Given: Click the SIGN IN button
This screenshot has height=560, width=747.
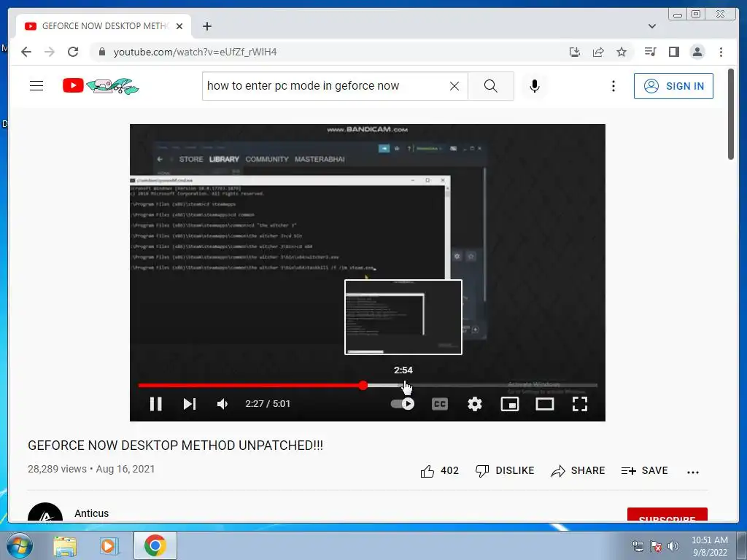Looking at the screenshot, I should (673, 86).
